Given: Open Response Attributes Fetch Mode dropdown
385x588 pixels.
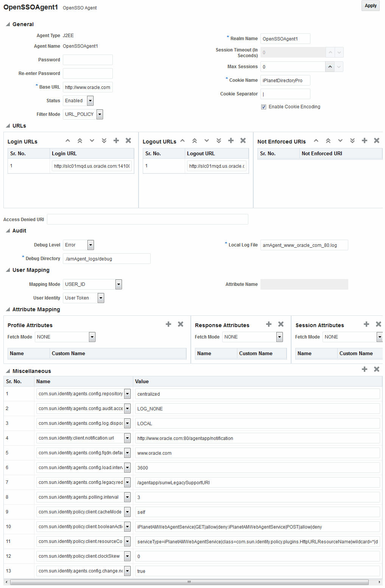Looking at the screenshot, I should (x=279, y=337).
